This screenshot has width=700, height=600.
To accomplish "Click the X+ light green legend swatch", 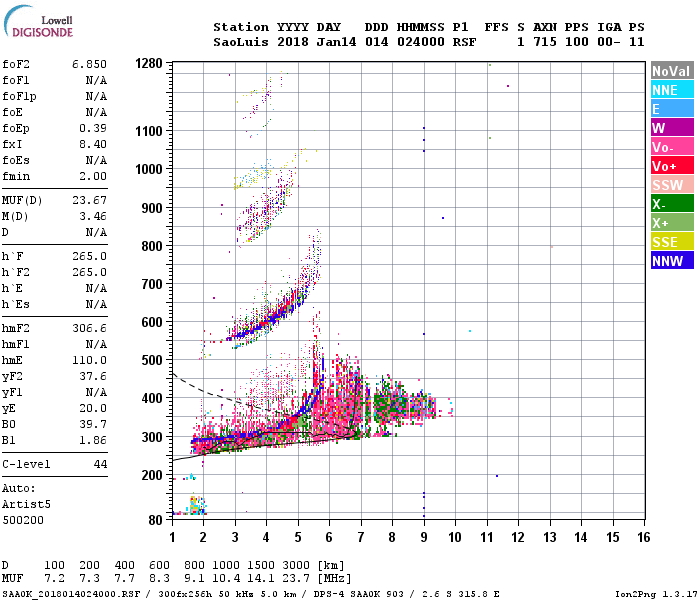I will tap(672, 222).
